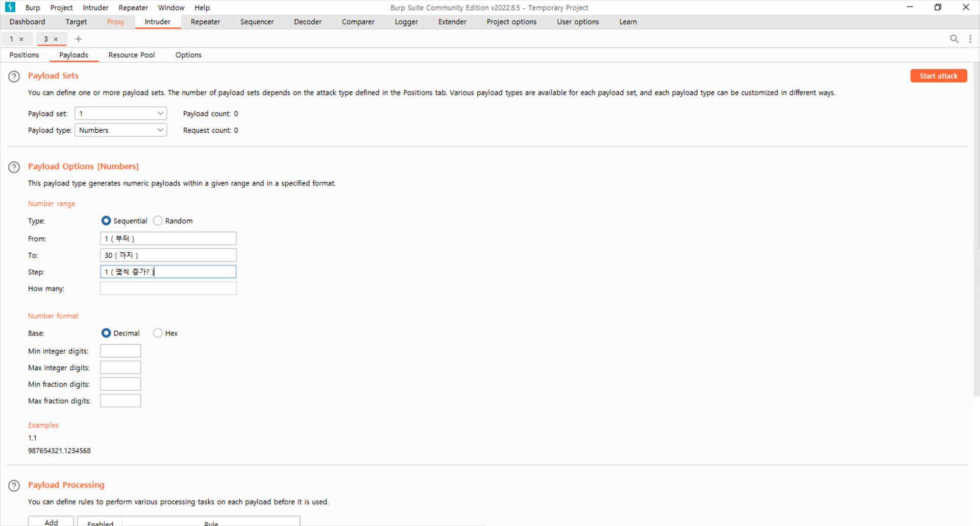Choose Decimal number base

pyautogui.click(x=106, y=333)
